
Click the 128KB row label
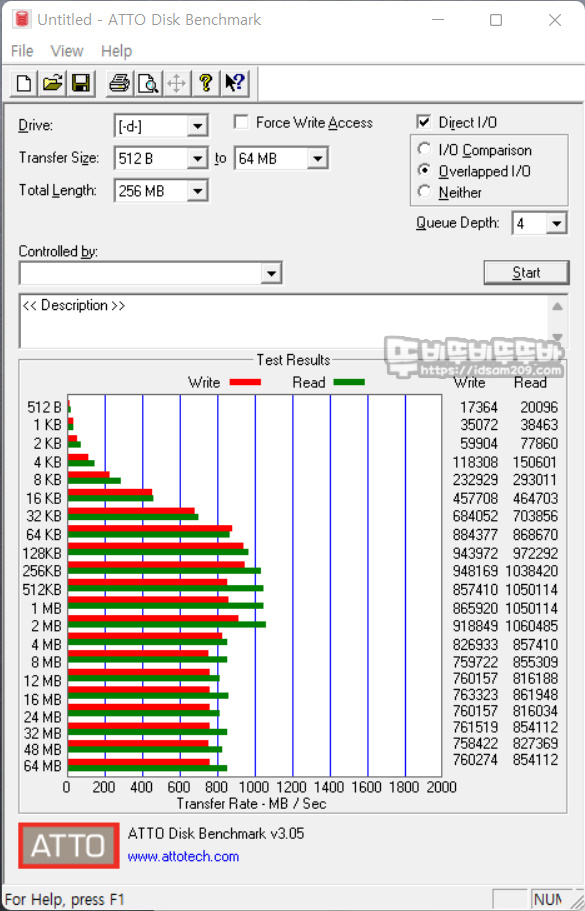[x=42, y=553]
